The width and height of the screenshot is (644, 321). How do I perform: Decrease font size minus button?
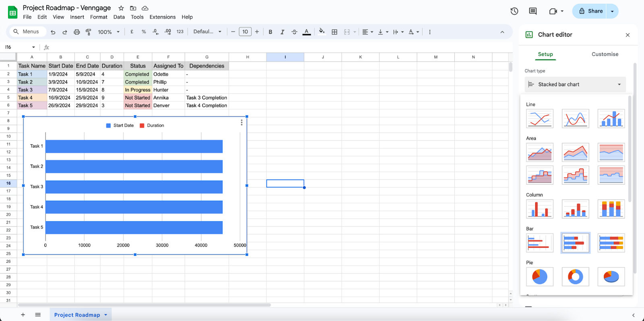(x=233, y=32)
